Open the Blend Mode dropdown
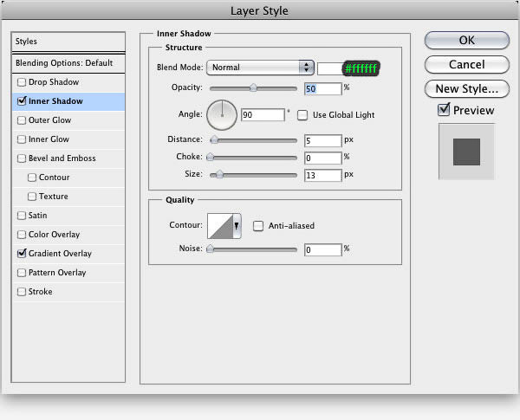 pyautogui.click(x=260, y=68)
